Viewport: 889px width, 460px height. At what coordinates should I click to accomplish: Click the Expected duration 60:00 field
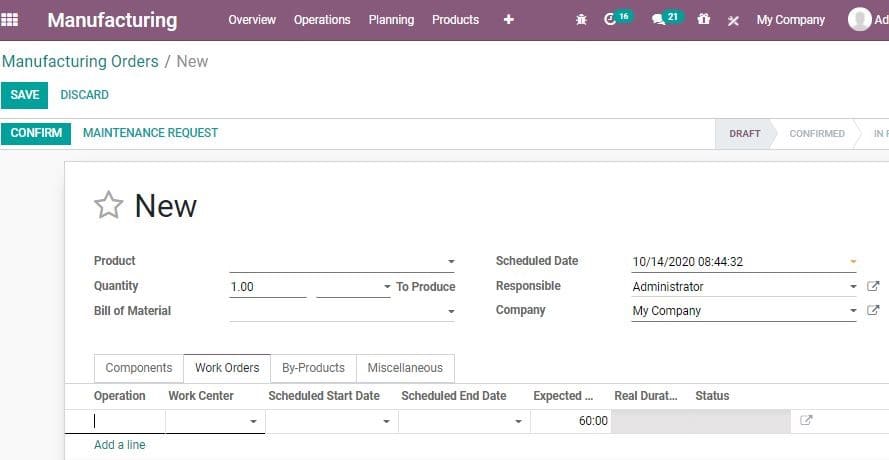[570, 421]
